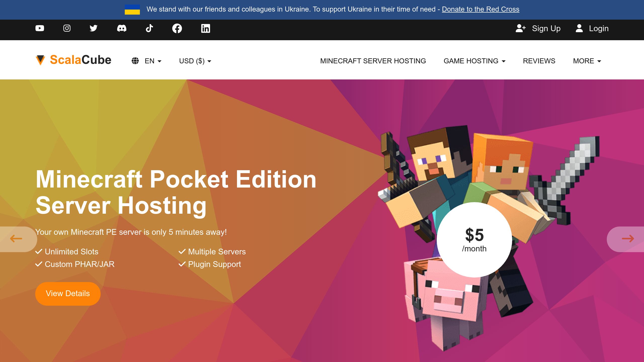Advance carousel with right arrow
Screen dimensions: 644x362
point(627,239)
